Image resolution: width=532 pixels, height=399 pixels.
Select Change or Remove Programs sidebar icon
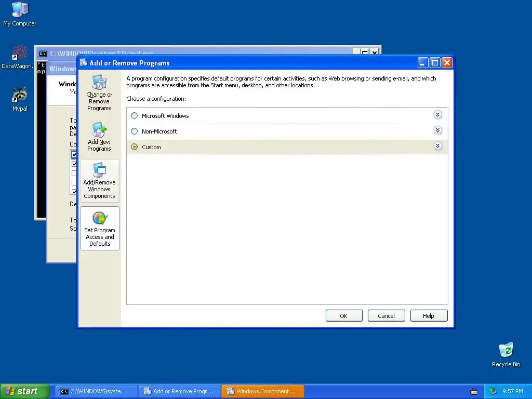99,93
